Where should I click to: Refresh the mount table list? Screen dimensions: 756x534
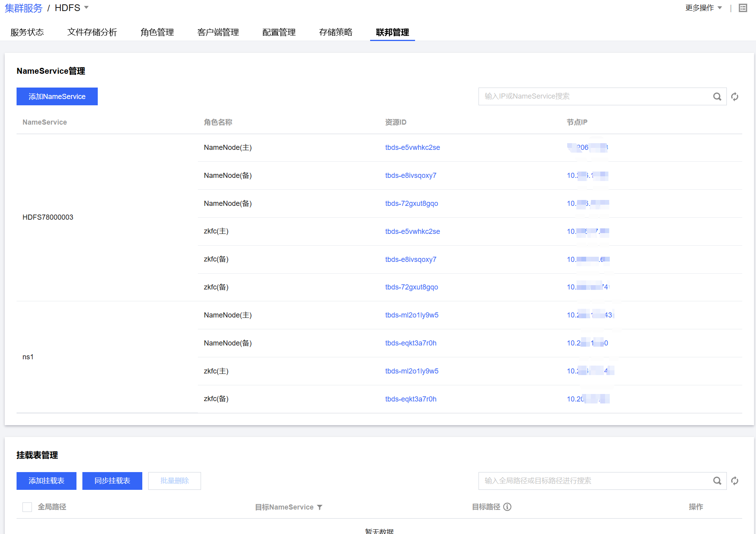(x=735, y=481)
